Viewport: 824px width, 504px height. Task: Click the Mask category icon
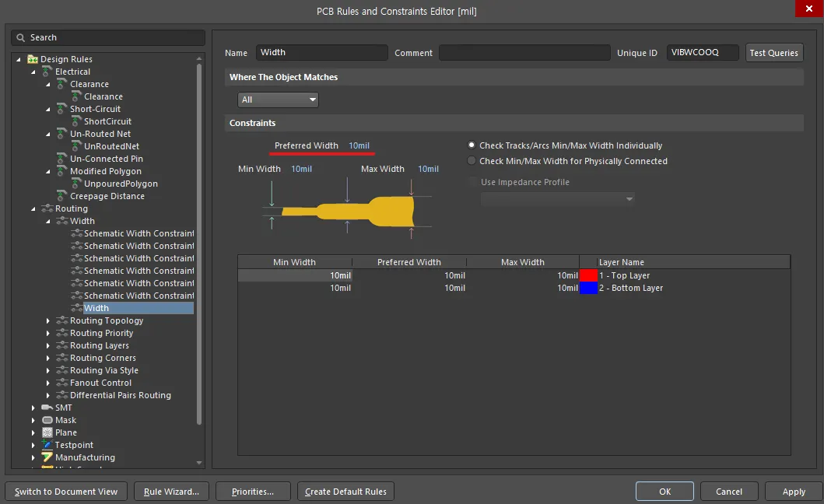coord(47,420)
